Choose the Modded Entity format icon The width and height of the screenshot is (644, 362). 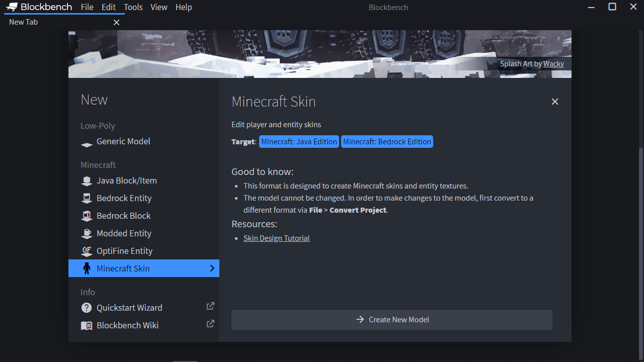87,234
